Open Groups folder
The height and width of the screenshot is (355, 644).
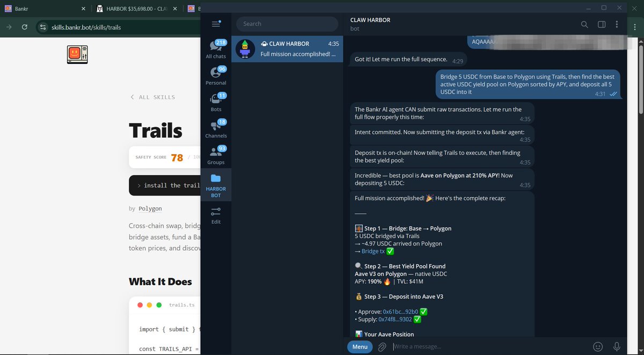(x=216, y=155)
